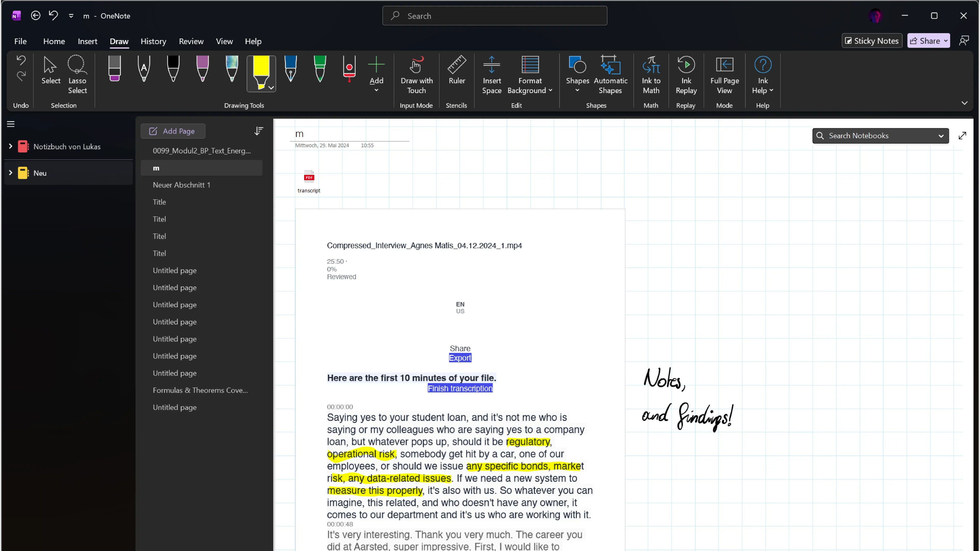Click the top Search box
Image resolution: width=980 pixels, height=551 pixels.
(494, 16)
